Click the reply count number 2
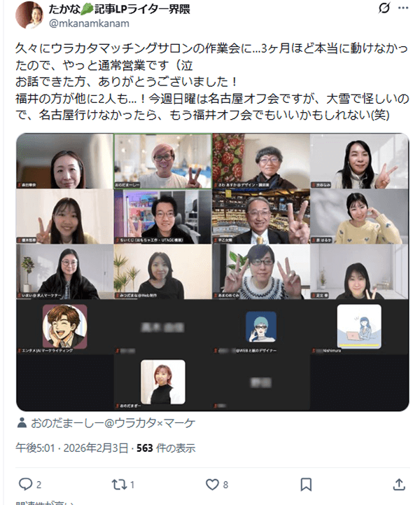This screenshot has width=420, height=505. (x=38, y=485)
